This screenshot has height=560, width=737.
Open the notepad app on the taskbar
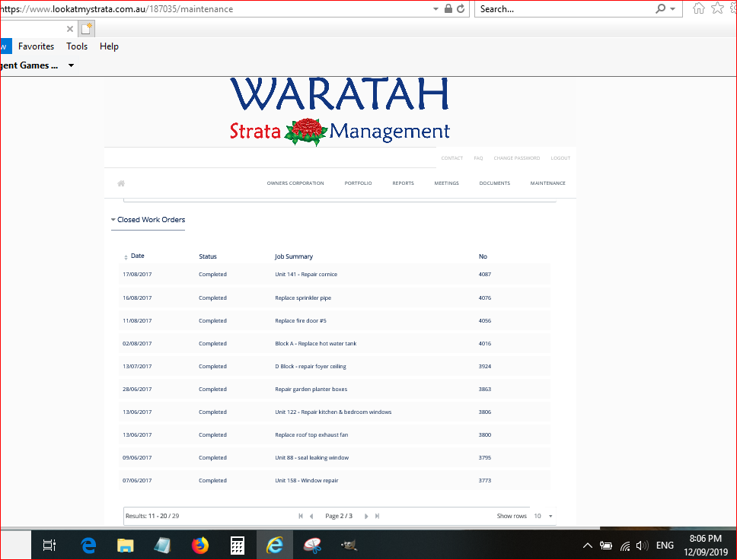pyautogui.click(x=163, y=545)
